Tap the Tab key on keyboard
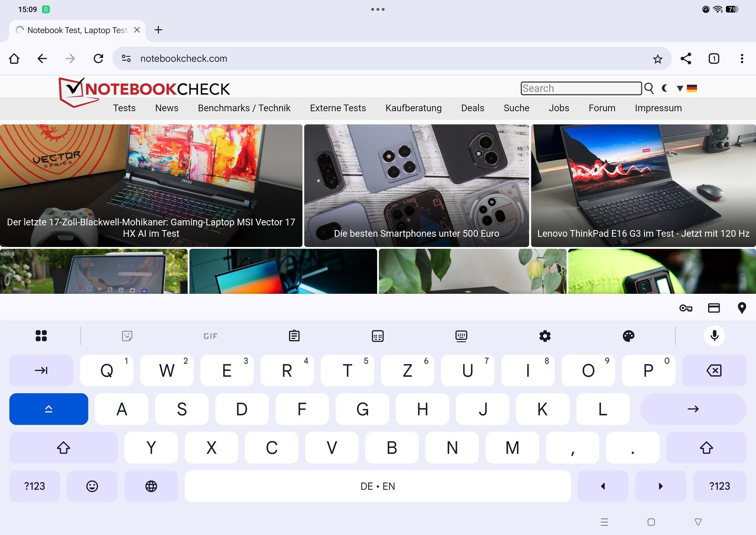The height and width of the screenshot is (535, 756). pos(41,370)
